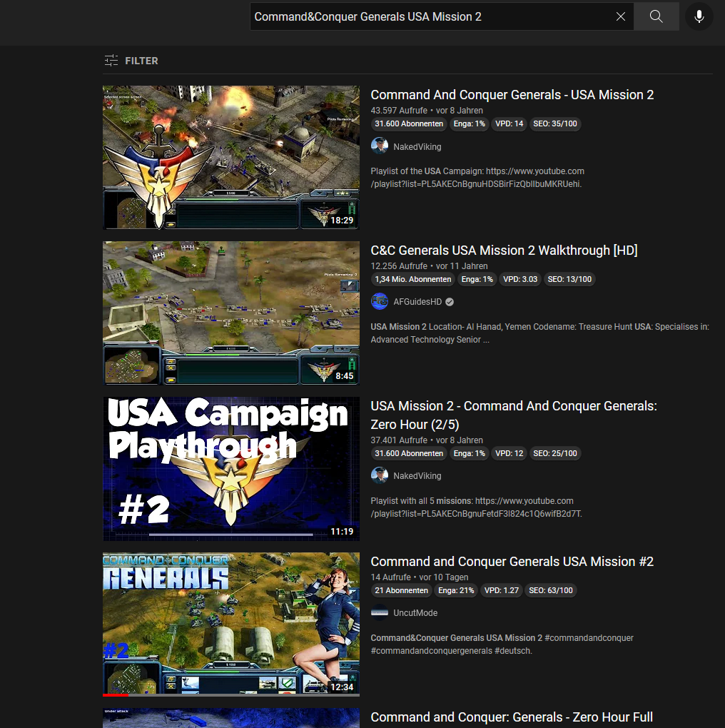
Task: Open 'Command and Conquer Generals USA Mission #2' title
Action: [x=512, y=562]
